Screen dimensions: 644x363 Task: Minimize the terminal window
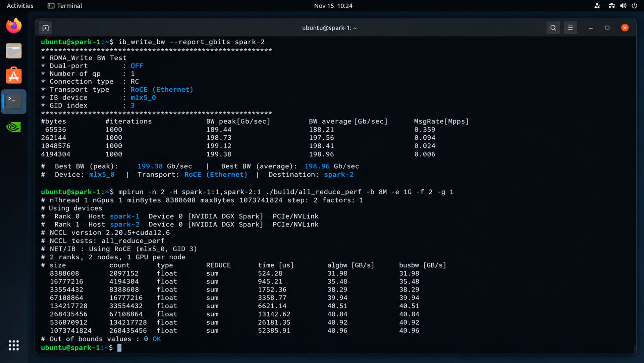(x=591, y=28)
